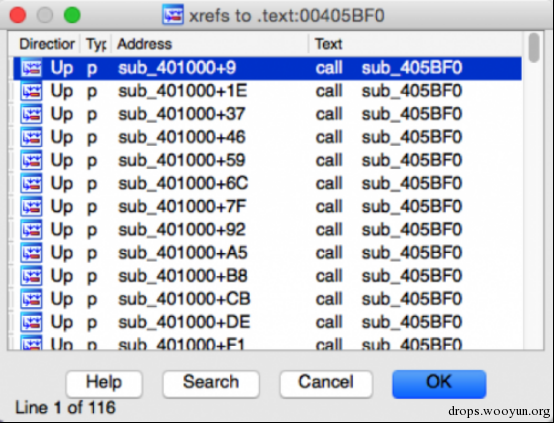Choose the xref icon for sub_401000+6C
The width and height of the screenshot is (554, 423).
coord(31,183)
